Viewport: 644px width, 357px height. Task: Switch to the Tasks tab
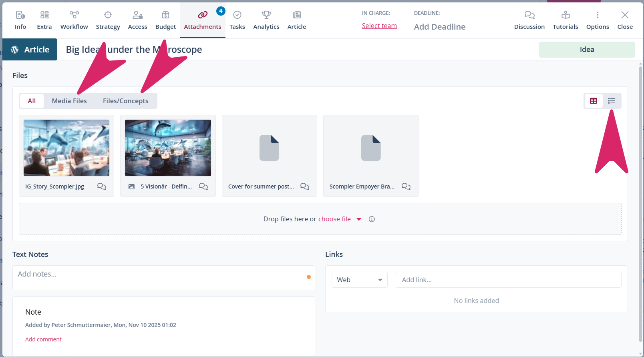click(237, 20)
